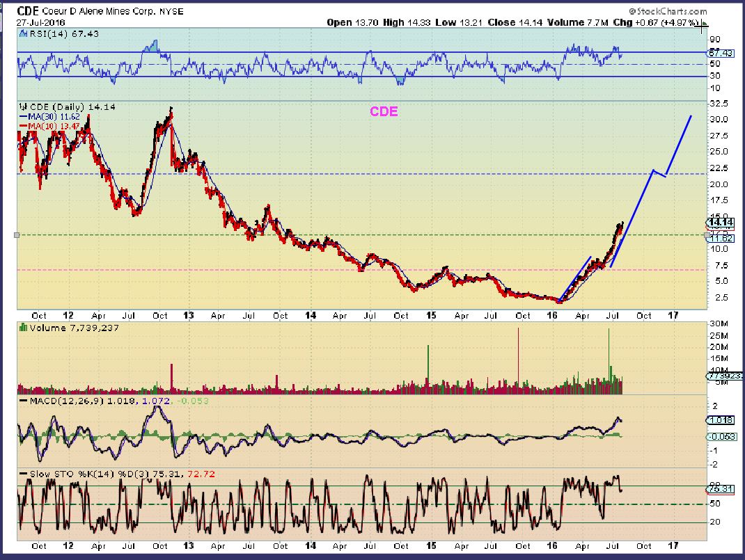Click the Low 13.21 value
Image resolution: width=745 pixels, height=560 pixels.
coord(459,22)
